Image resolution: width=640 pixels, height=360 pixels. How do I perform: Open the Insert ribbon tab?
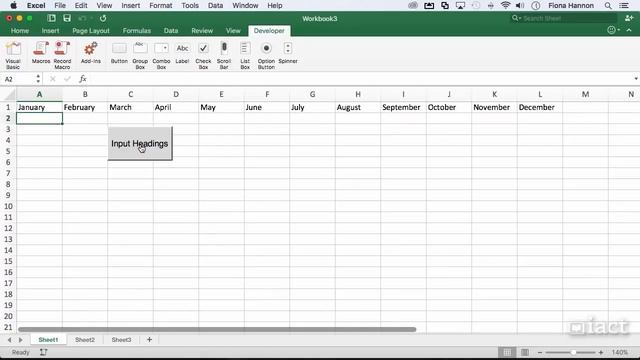[x=50, y=31]
